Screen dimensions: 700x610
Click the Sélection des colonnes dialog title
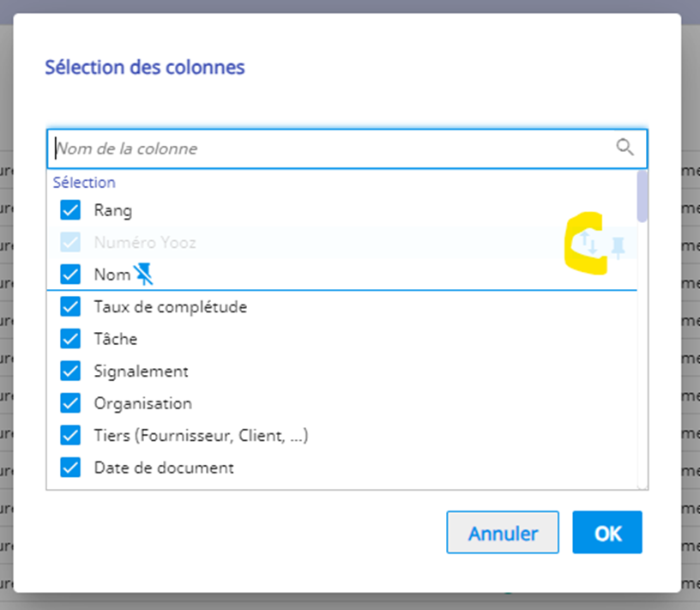[145, 67]
